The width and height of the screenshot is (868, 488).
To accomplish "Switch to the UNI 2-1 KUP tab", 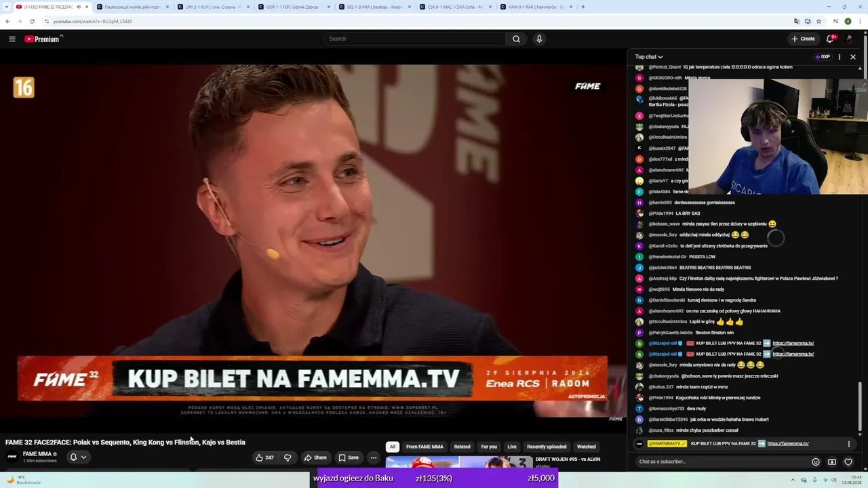I will tap(214, 7).
